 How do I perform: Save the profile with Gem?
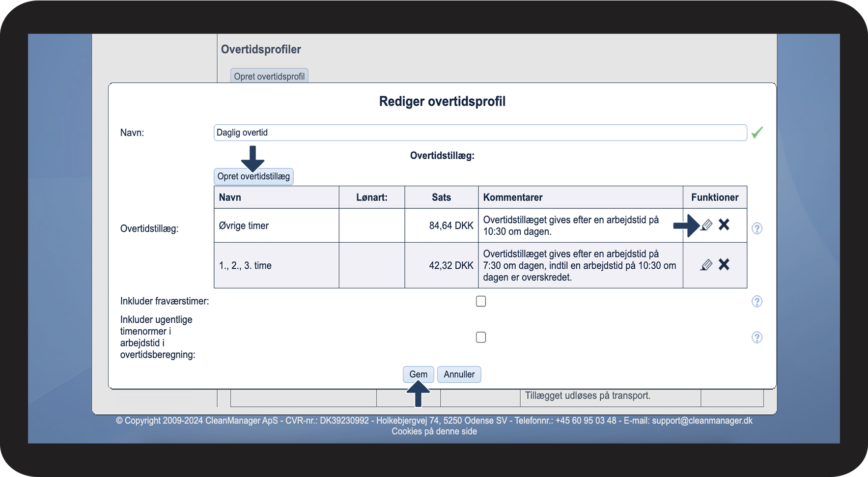click(418, 374)
